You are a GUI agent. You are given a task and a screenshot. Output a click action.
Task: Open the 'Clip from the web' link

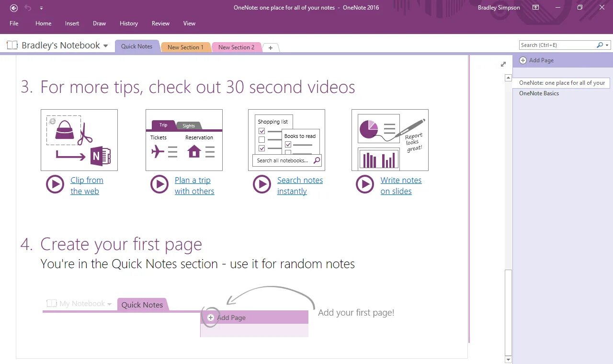(x=87, y=185)
